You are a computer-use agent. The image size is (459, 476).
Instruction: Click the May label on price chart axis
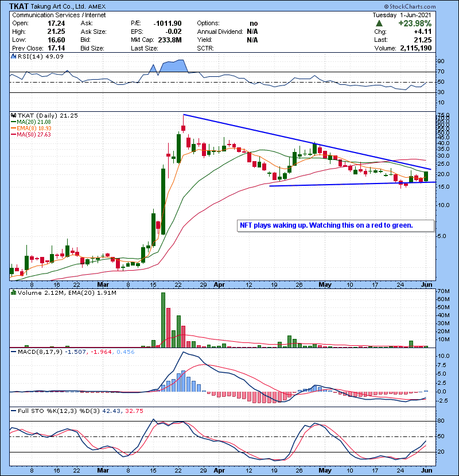pyautogui.click(x=325, y=285)
